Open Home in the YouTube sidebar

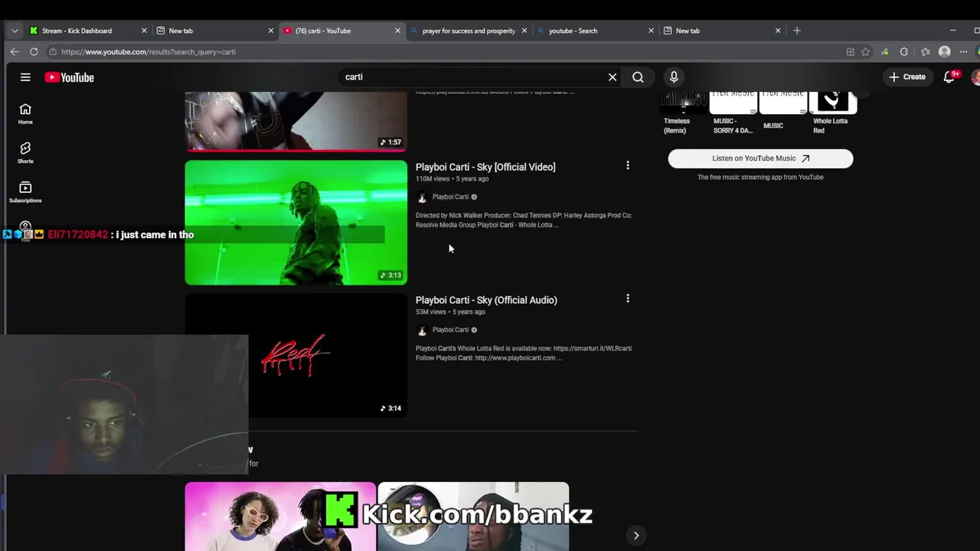pyautogui.click(x=25, y=114)
